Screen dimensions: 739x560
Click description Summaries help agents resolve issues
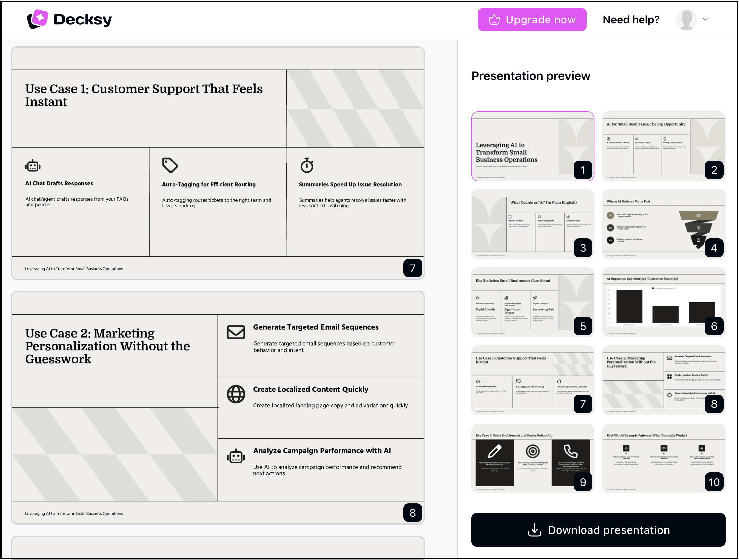tap(352, 203)
